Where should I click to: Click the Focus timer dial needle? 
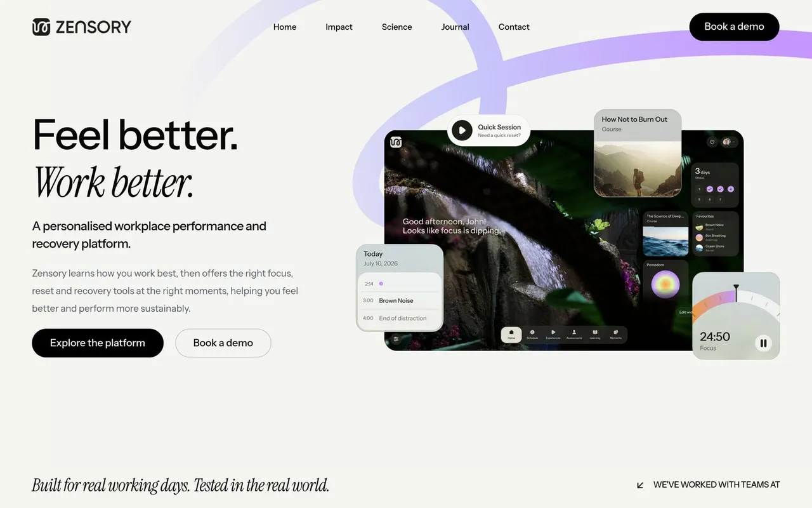pyautogui.click(x=736, y=293)
